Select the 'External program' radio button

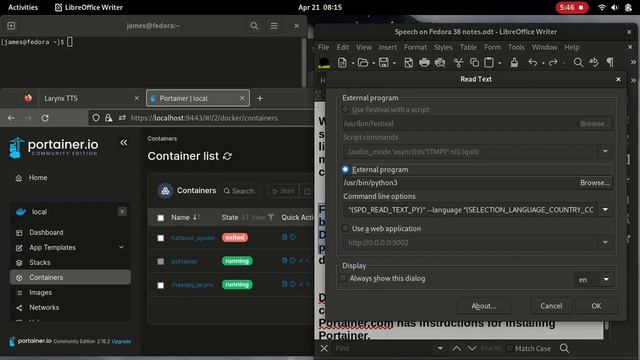tap(345, 169)
